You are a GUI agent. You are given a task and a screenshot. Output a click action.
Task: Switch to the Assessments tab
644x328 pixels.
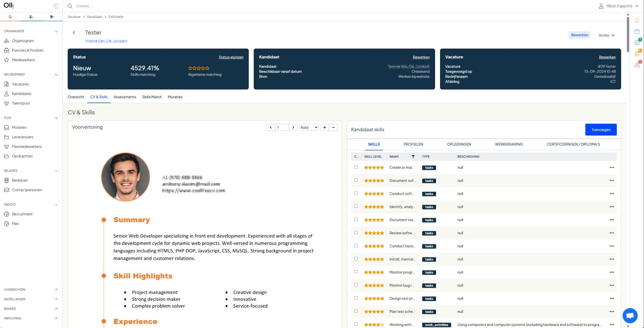(x=125, y=97)
